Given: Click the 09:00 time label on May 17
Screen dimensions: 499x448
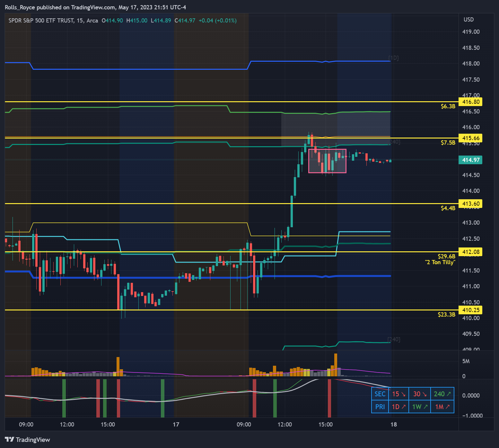Looking at the screenshot, I should pos(244,425).
